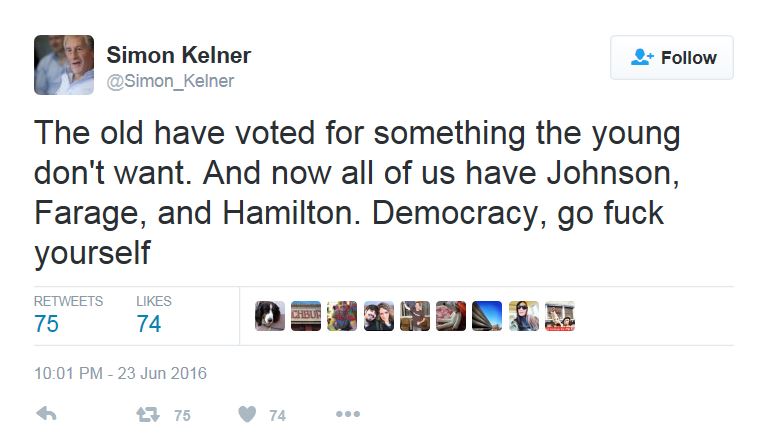
Task: Click the avatar of woman wearing sunglasses
Action: click(523, 316)
